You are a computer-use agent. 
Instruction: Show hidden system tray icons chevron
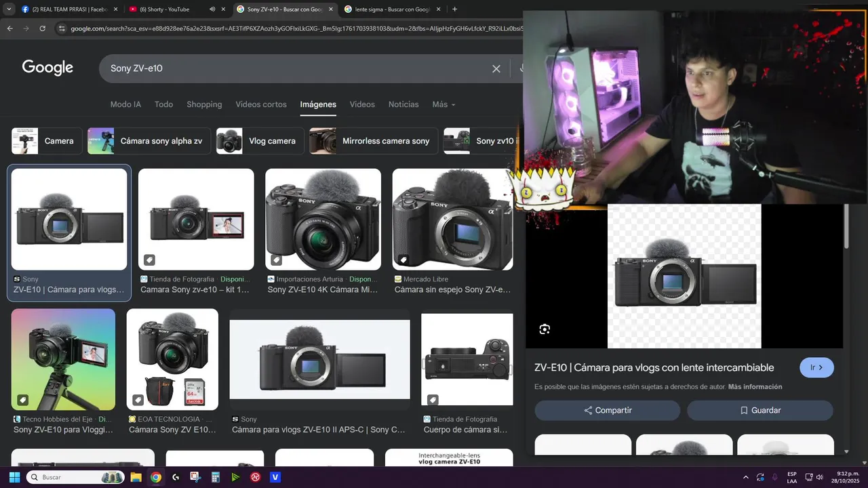coord(746,477)
